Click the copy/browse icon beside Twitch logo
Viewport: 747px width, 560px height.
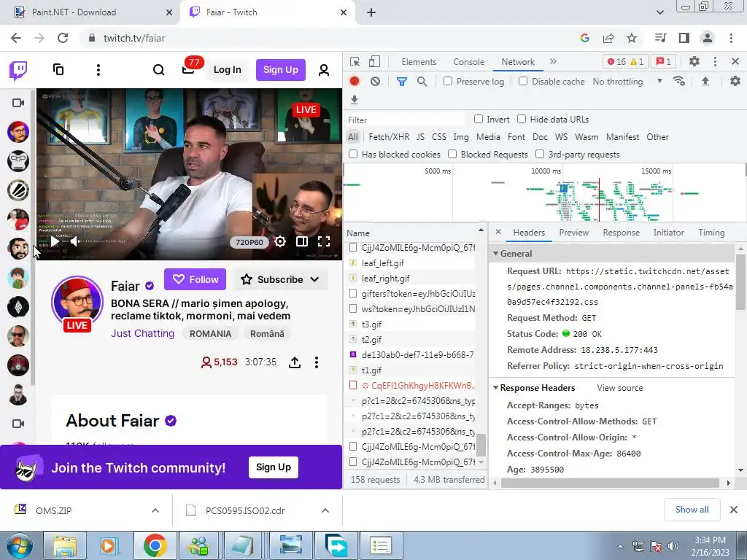pyautogui.click(x=58, y=69)
